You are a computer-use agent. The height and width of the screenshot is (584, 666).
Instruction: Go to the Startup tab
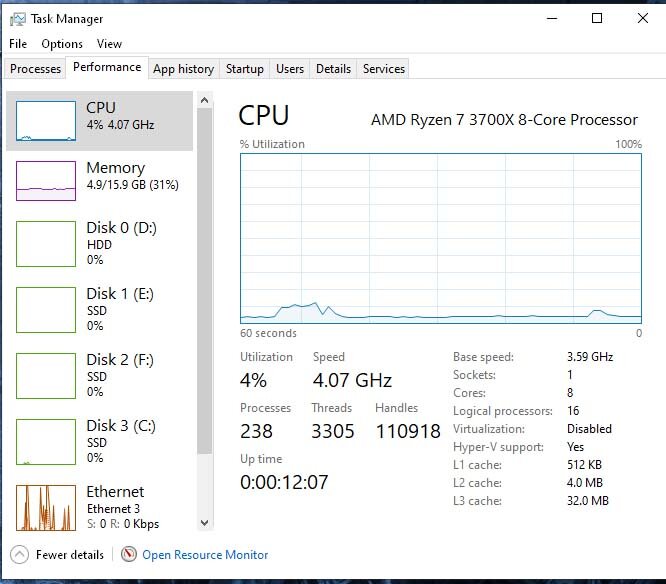pyautogui.click(x=245, y=69)
